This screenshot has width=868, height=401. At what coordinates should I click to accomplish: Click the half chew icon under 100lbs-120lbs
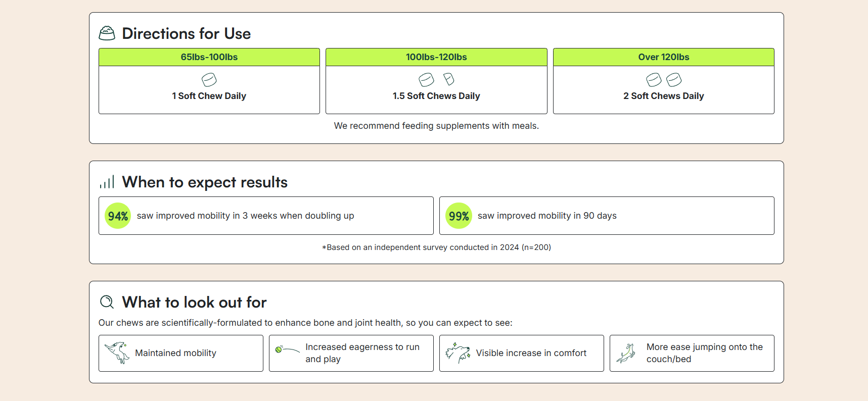pyautogui.click(x=448, y=79)
